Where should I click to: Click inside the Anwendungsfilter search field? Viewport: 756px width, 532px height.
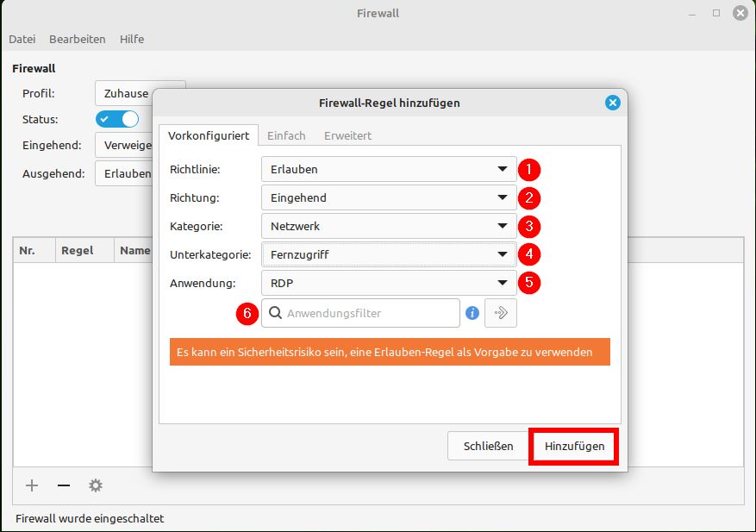[362, 313]
